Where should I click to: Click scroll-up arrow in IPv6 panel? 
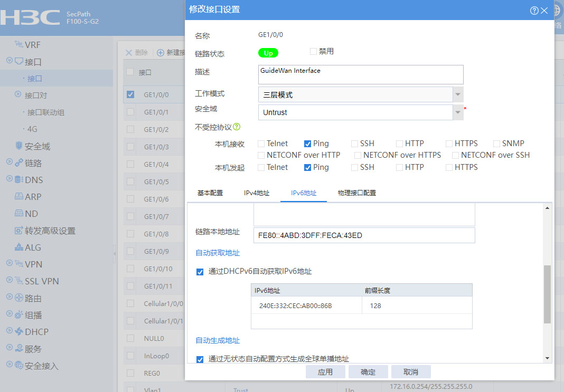(547, 208)
